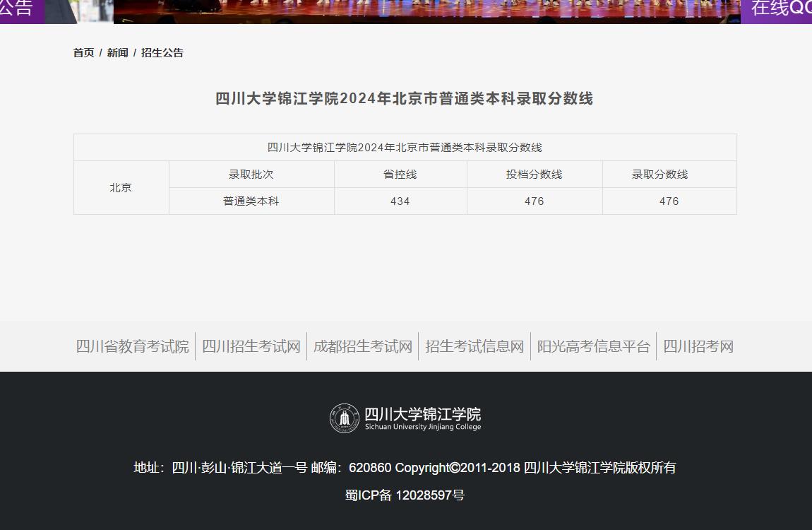Click the purple 在线QQ button at the top right
This screenshot has width=812, height=530.
777,10
